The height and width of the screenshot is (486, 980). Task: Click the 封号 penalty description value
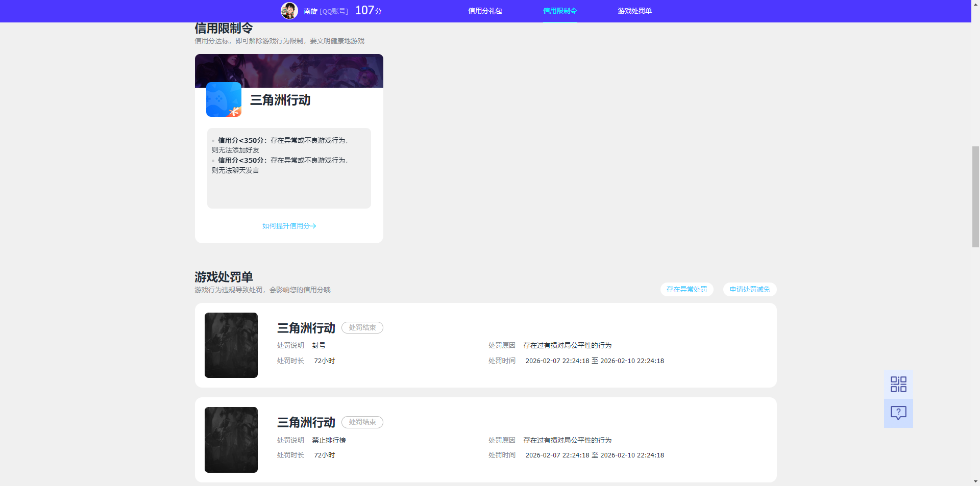click(x=319, y=345)
